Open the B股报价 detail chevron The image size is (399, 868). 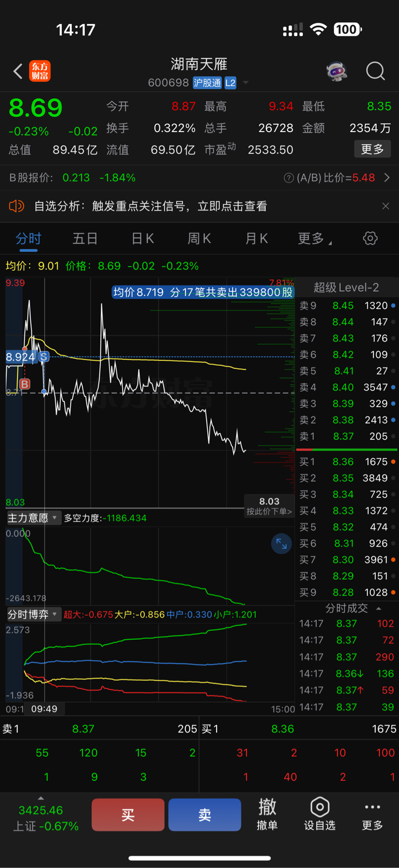(x=387, y=178)
